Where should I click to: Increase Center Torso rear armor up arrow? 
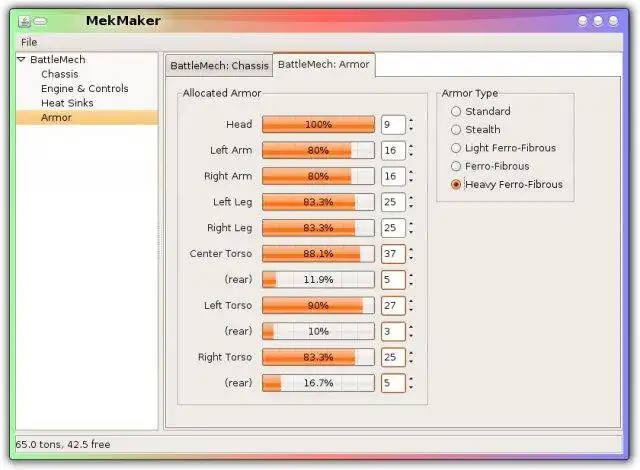pyautogui.click(x=411, y=275)
